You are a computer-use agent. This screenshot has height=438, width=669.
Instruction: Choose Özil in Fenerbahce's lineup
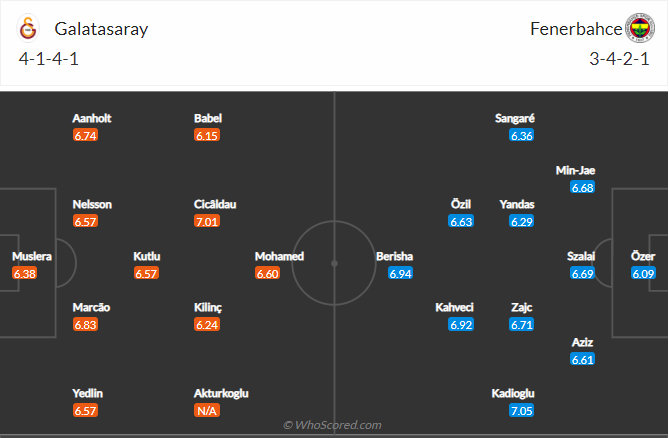[461, 204]
